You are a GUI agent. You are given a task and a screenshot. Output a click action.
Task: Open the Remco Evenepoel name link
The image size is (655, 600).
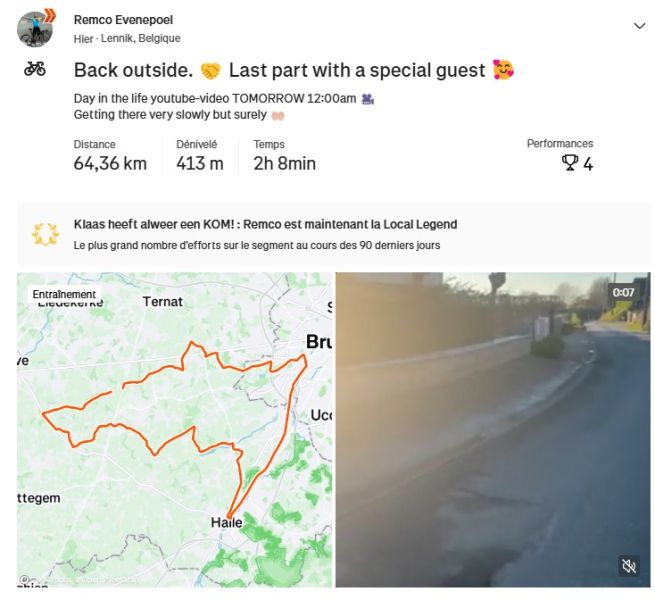point(123,20)
